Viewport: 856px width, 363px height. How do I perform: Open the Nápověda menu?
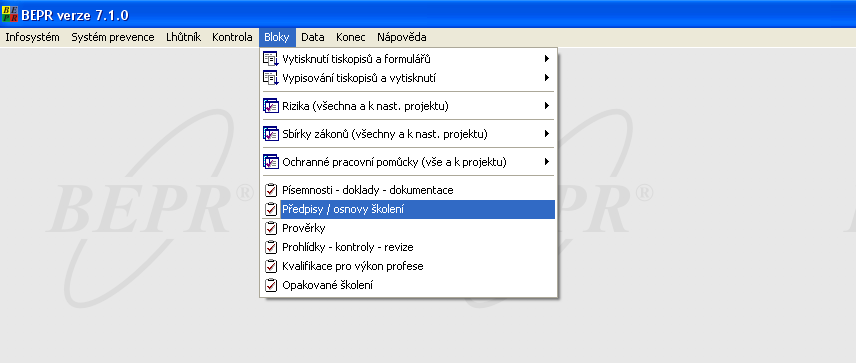pyautogui.click(x=402, y=37)
